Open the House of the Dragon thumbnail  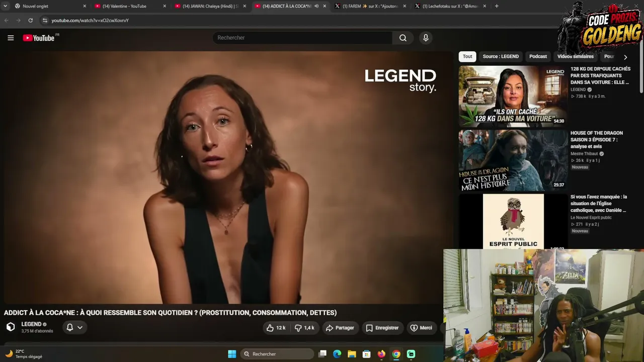(513, 160)
